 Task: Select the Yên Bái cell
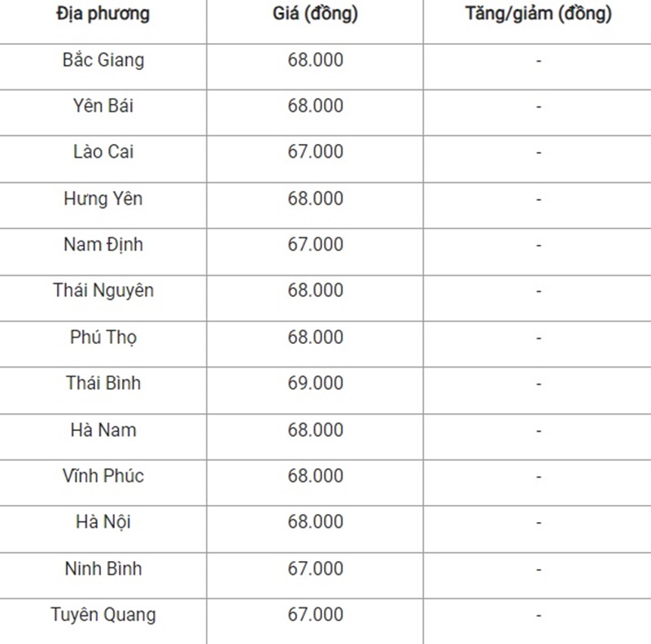pyautogui.click(x=103, y=106)
